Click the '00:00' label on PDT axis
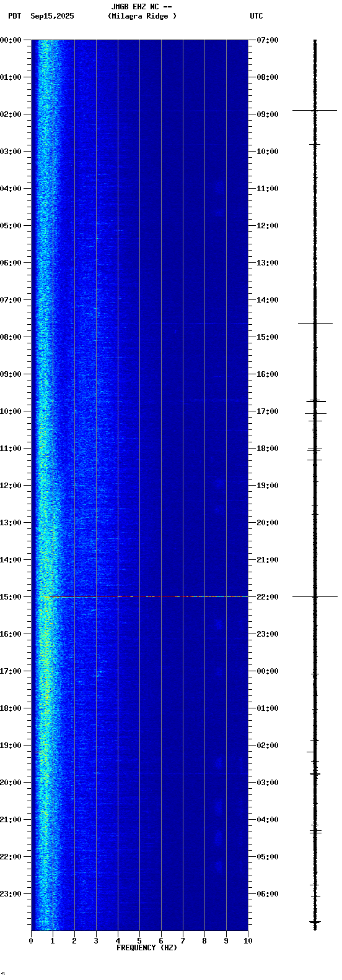 click(11, 40)
